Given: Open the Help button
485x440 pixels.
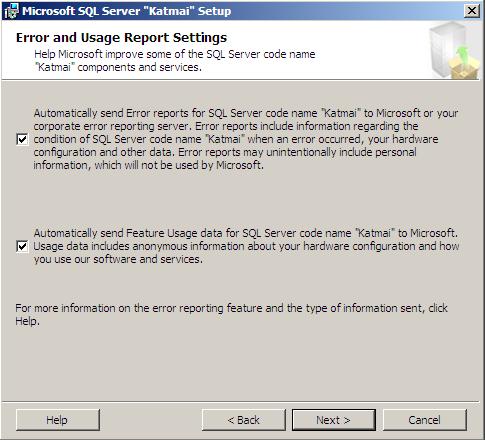Looking at the screenshot, I should pos(58,420).
